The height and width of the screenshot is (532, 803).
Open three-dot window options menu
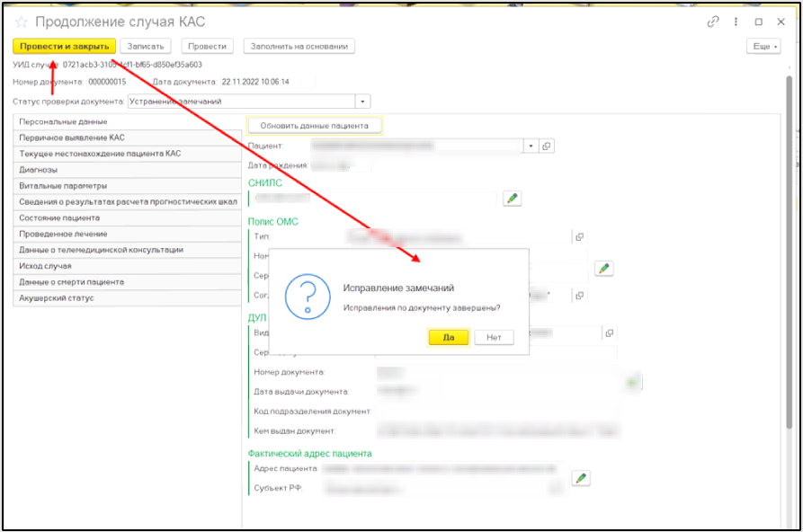click(x=736, y=22)
